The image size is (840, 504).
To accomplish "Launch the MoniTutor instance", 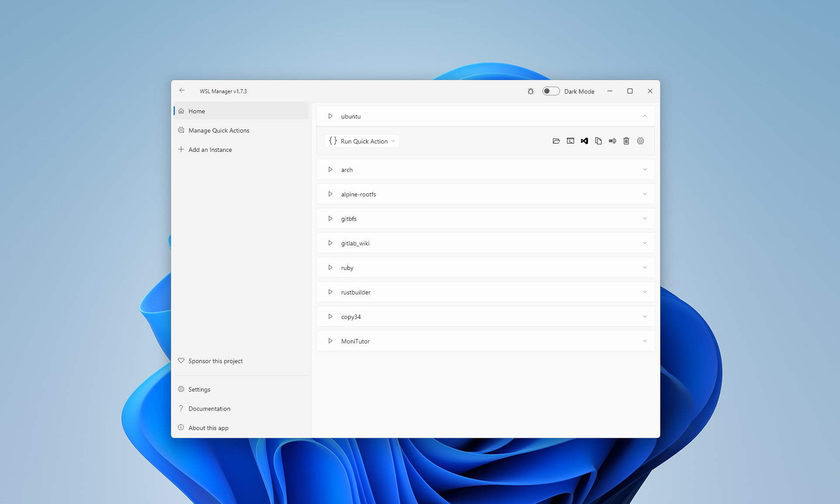I will (330, 341).
